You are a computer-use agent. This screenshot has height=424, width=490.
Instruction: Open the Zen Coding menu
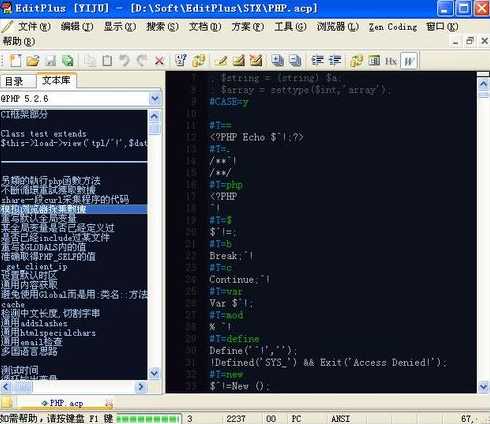[393, 27]
